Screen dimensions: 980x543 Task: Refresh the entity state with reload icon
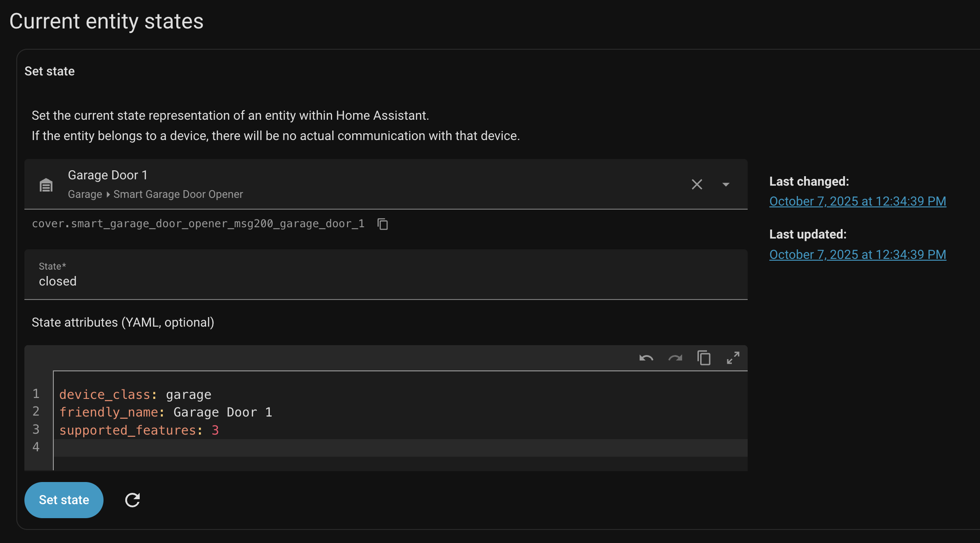132,500
